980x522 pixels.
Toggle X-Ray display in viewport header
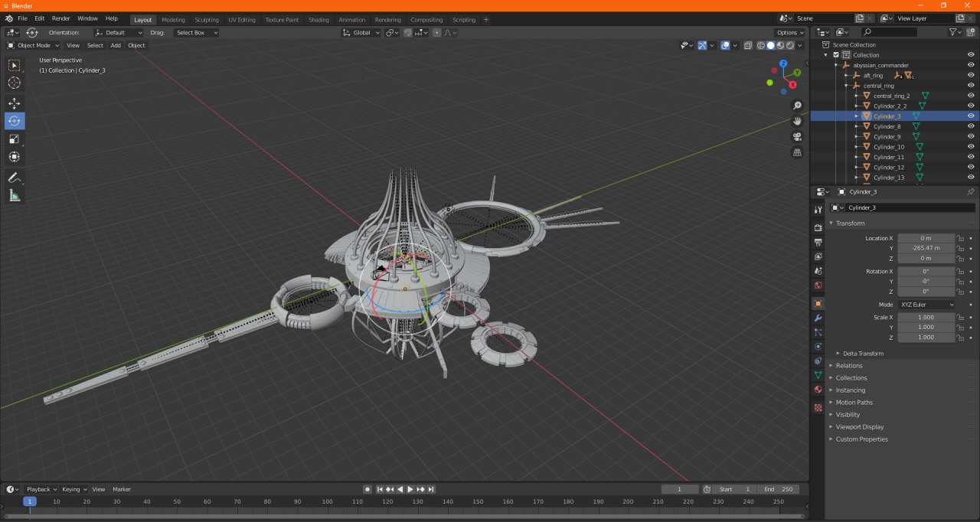[x=749, y=45]
